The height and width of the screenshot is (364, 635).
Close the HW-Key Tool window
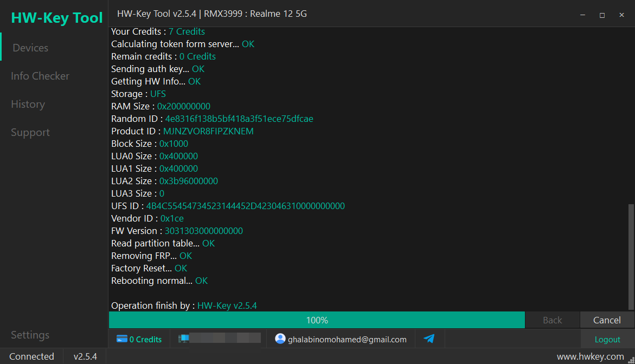pyautogui.click(x=621, y=15)
